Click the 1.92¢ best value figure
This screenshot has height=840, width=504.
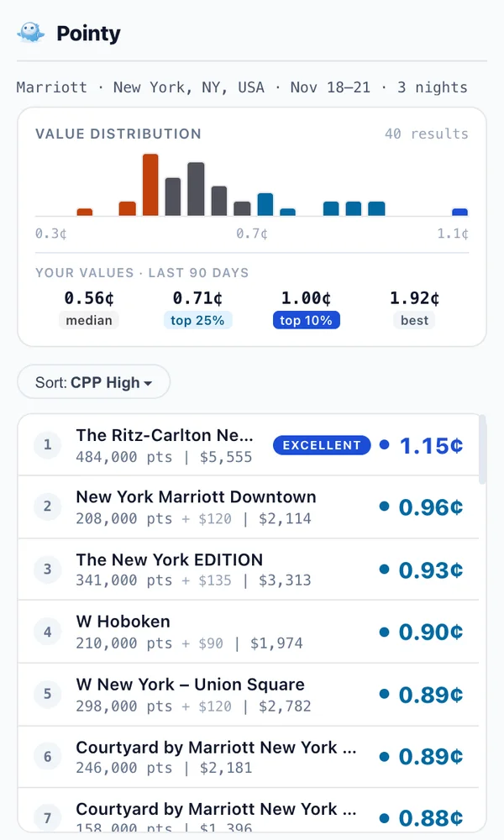pos(415,298)
